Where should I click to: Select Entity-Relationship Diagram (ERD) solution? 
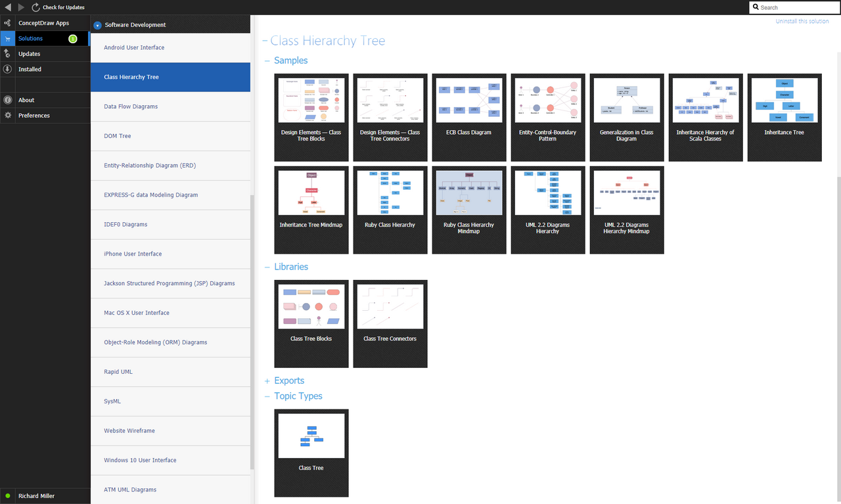[170, 166]
